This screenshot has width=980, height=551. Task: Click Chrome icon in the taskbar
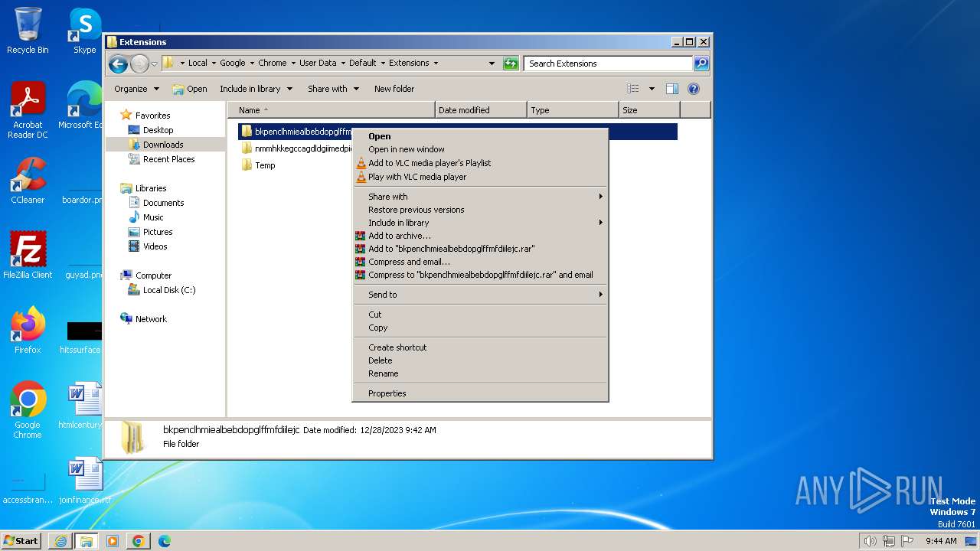point(139,541)
